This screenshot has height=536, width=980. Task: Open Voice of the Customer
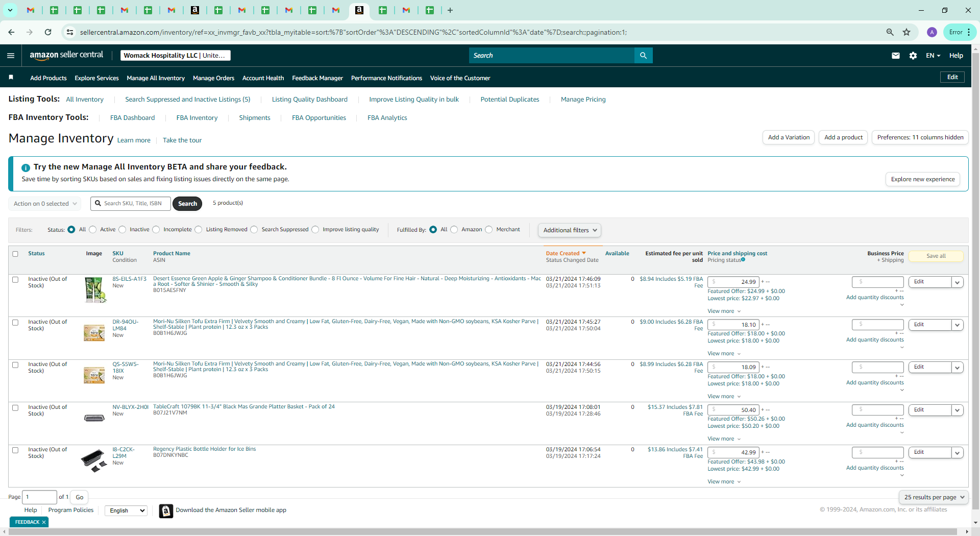tap(460, 78)
